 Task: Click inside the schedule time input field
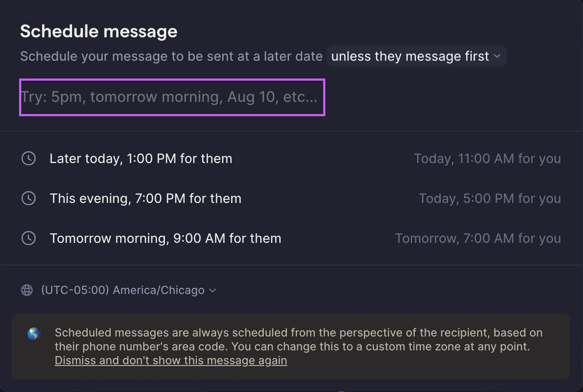172,97
